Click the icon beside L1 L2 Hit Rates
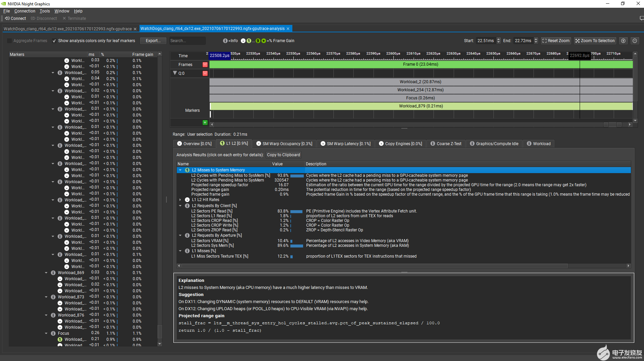The height and width of the screenshot is (361, 644). pyautogui.click(x=187, y=200)
